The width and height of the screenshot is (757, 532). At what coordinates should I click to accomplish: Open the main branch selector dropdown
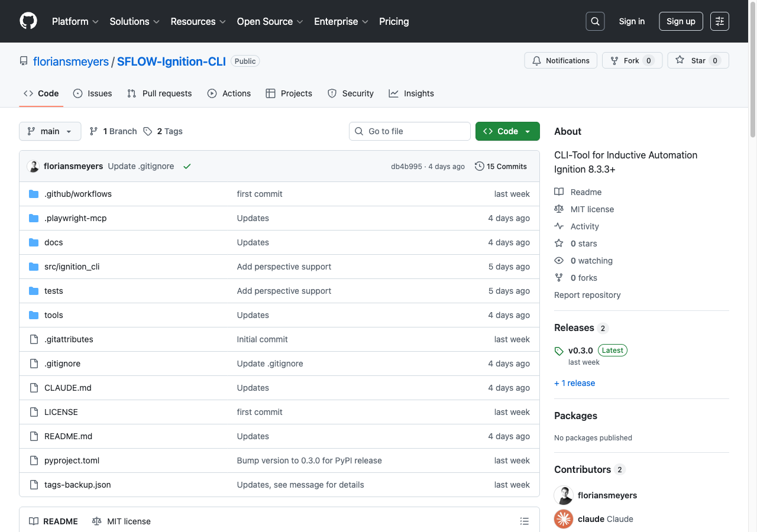tap(50, 131)
